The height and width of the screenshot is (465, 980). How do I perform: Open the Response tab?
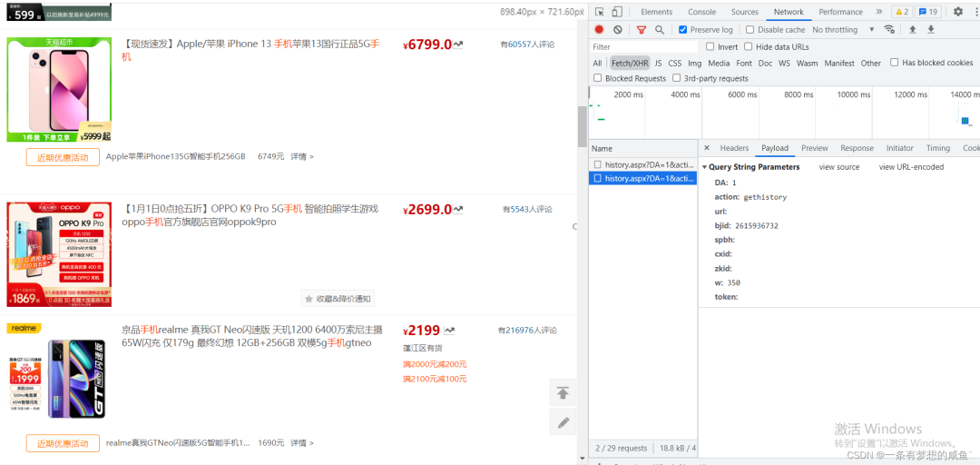[x=857, y=148]
